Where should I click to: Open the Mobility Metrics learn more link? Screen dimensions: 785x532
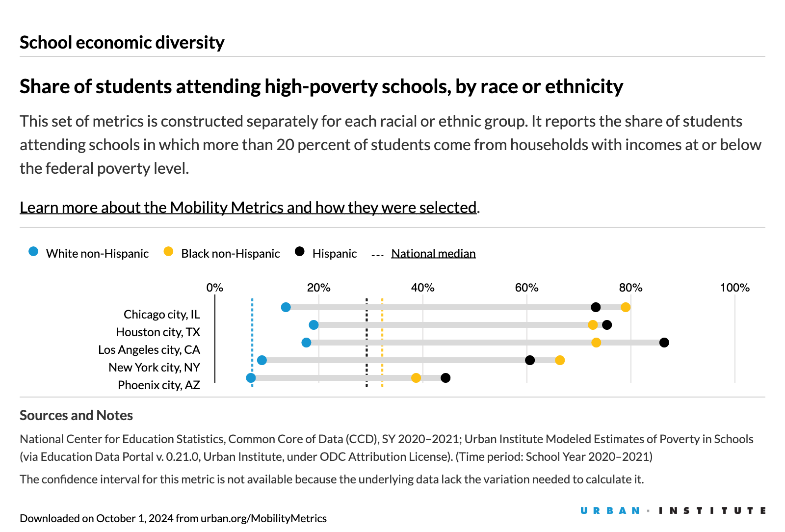coord(248,208)
